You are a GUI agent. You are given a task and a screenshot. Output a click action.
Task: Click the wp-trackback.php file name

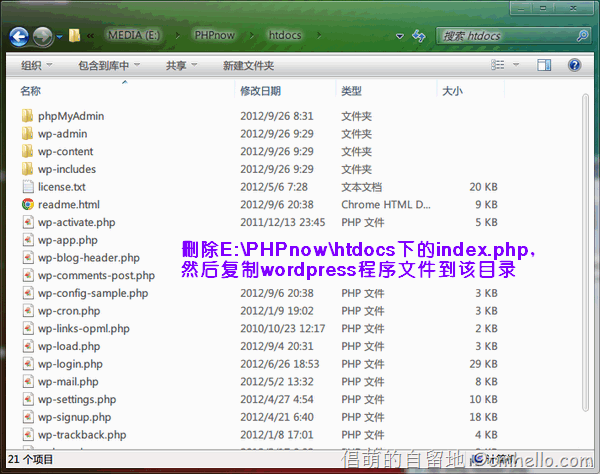[x=82, y=435]
